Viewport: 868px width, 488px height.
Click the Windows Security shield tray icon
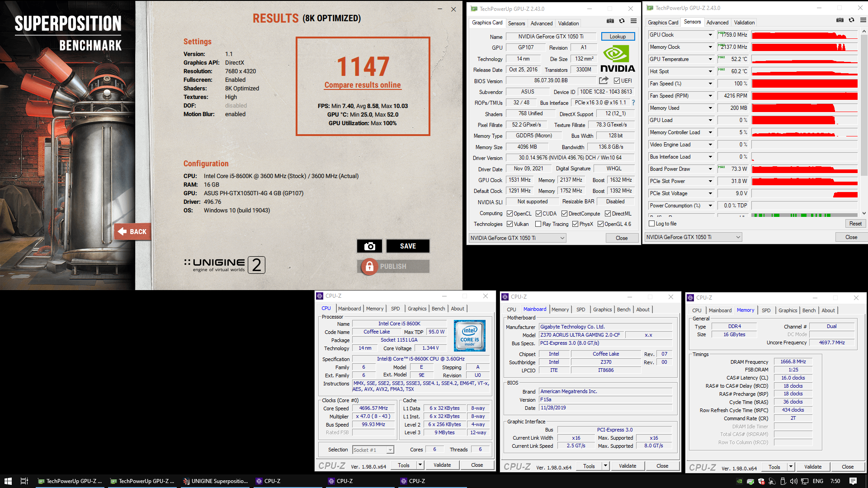(761, 481)
